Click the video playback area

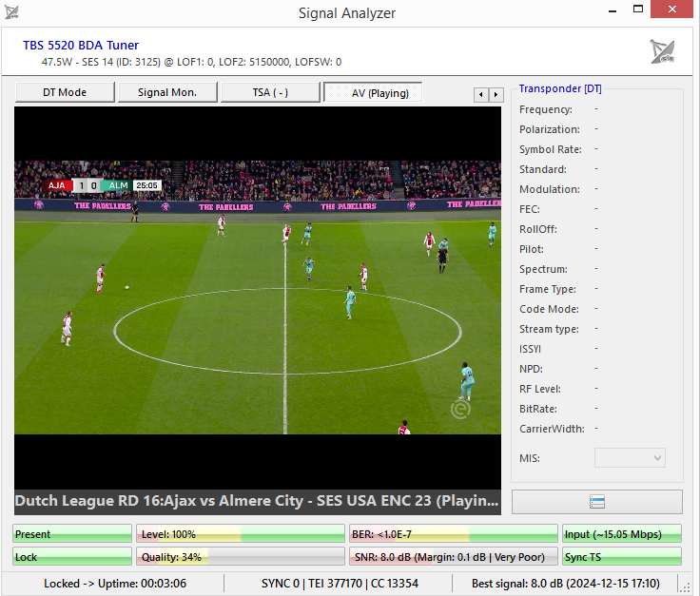(258, 298)
